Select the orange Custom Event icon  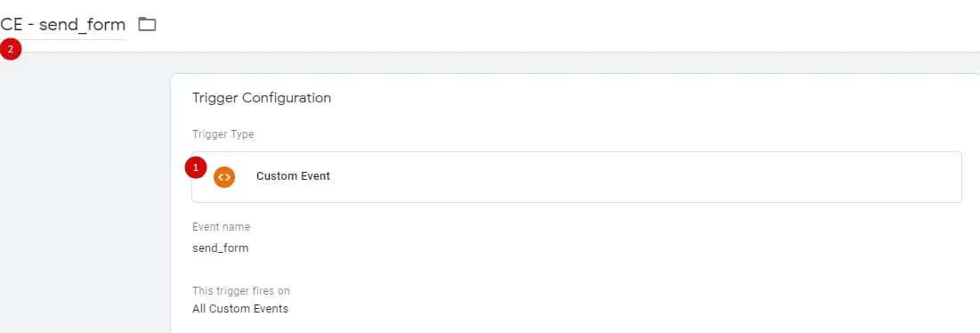click(223, 177)
